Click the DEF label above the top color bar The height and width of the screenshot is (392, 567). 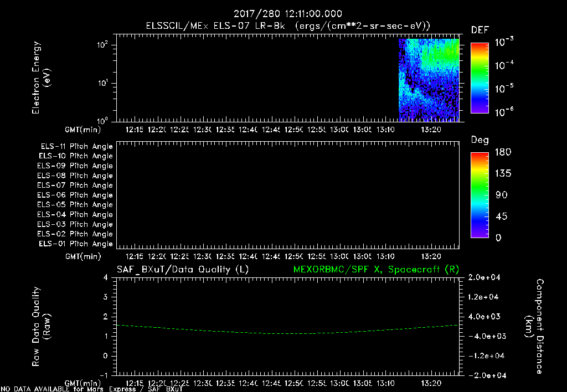click(480, 30)
